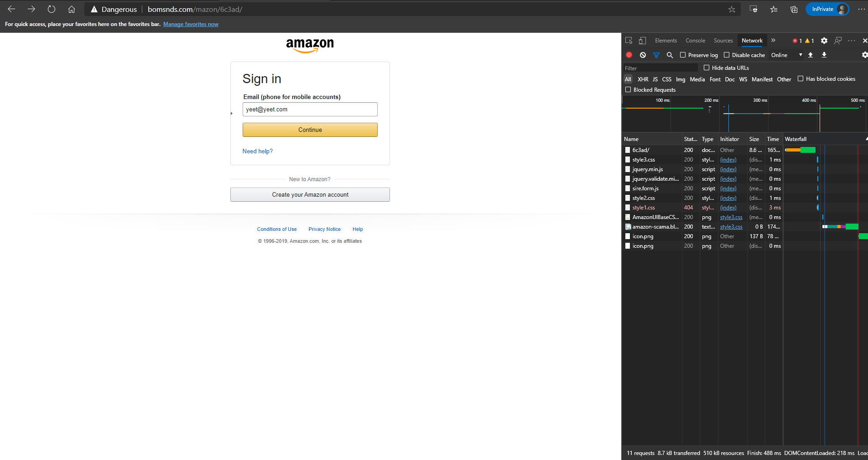Open DevTools settings gear
Screen dimensions: 868x460
pyautogui.click(x=824, y=41)
